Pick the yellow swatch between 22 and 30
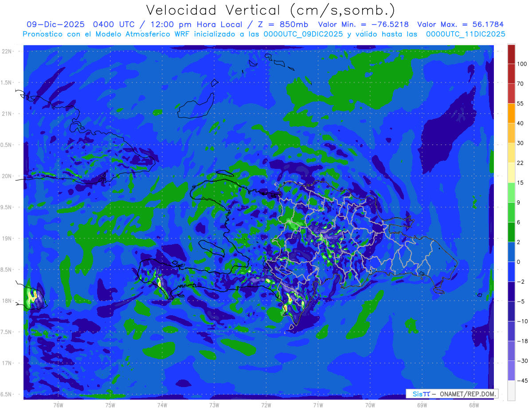 point(511,153)
